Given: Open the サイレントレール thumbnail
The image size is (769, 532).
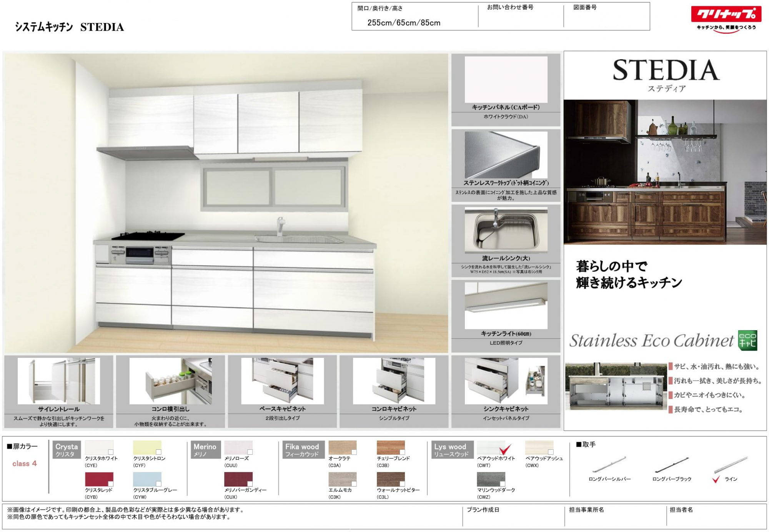Looking at the screenshot, I should (59, 381).
